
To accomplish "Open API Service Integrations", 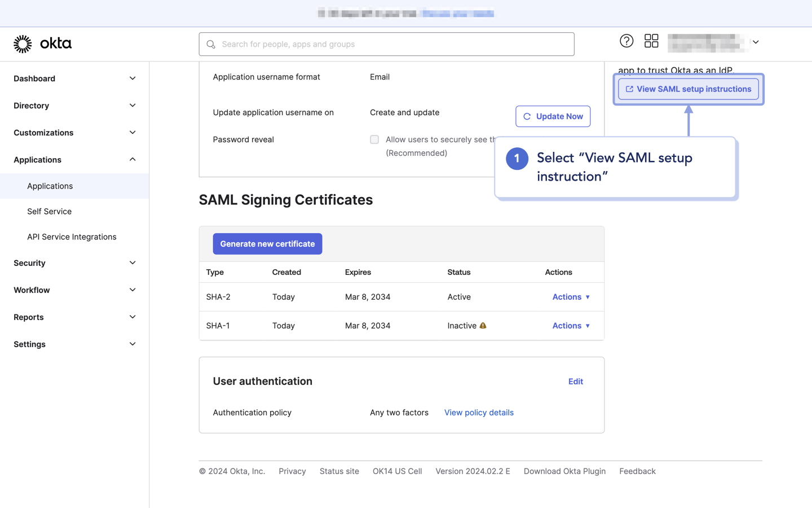I will click(72, 237).
